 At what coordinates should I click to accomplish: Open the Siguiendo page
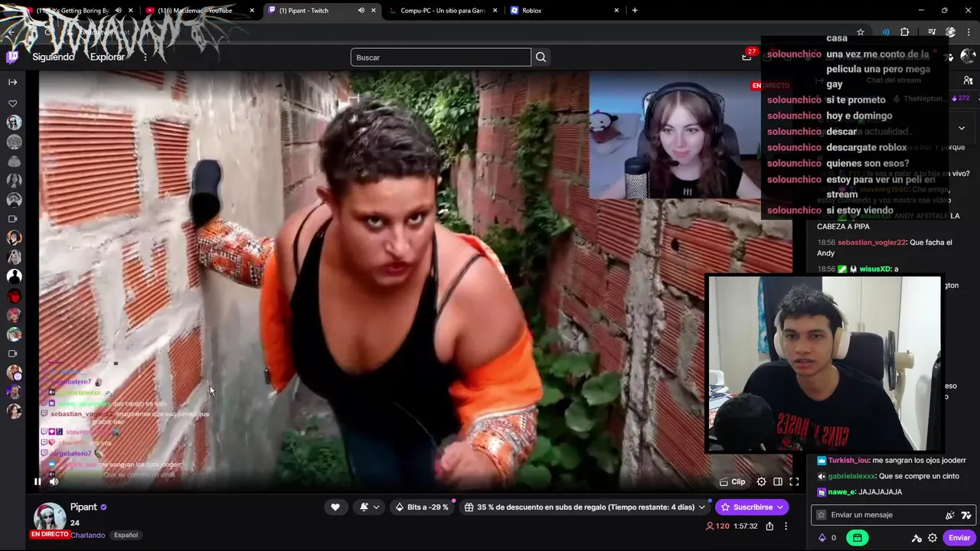coord(54,57)
